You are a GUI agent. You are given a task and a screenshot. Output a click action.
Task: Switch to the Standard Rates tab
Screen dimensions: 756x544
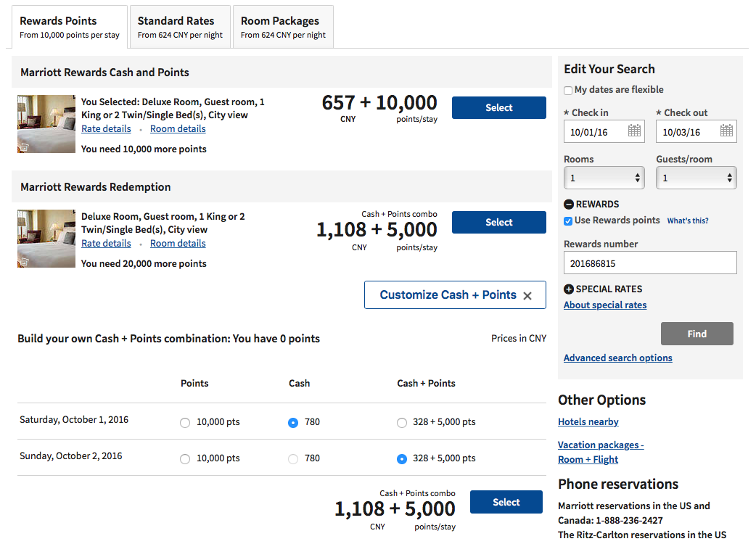point(179,26)
